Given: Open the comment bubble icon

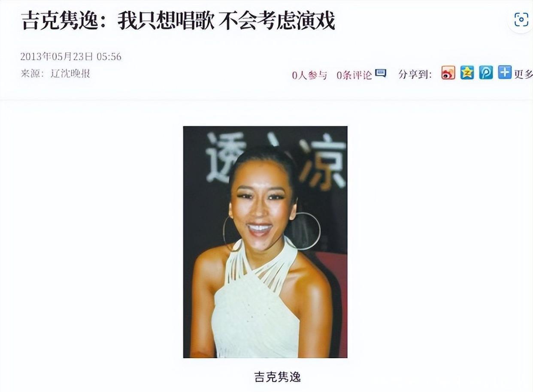Looking at the screenshot, I should 381,73.
